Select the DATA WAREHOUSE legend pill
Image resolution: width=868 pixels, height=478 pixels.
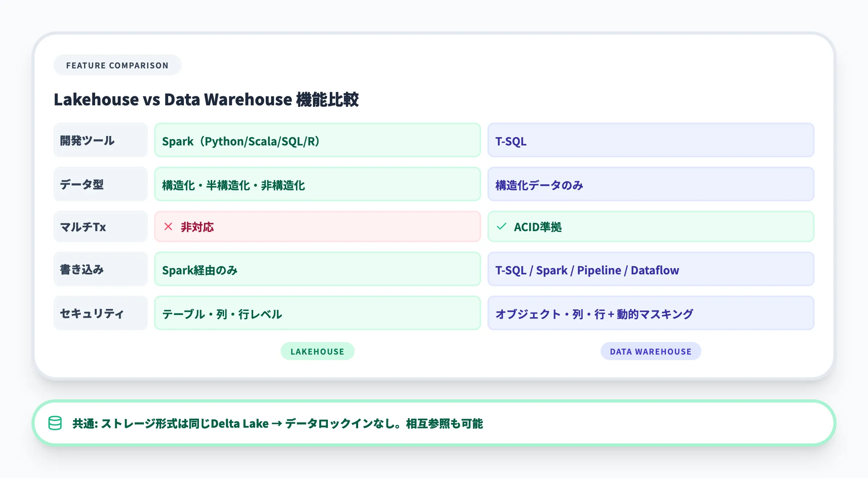(x=651, y=351)
